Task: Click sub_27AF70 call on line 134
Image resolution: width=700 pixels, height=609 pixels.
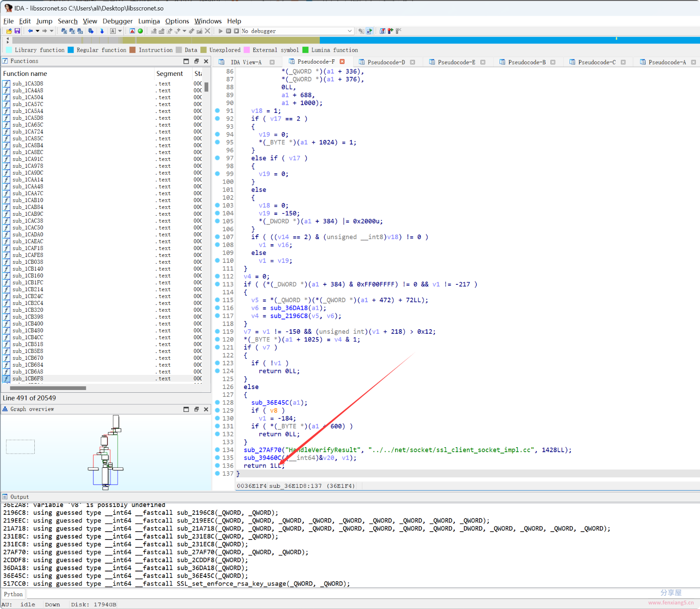Action: click(263, 450)
